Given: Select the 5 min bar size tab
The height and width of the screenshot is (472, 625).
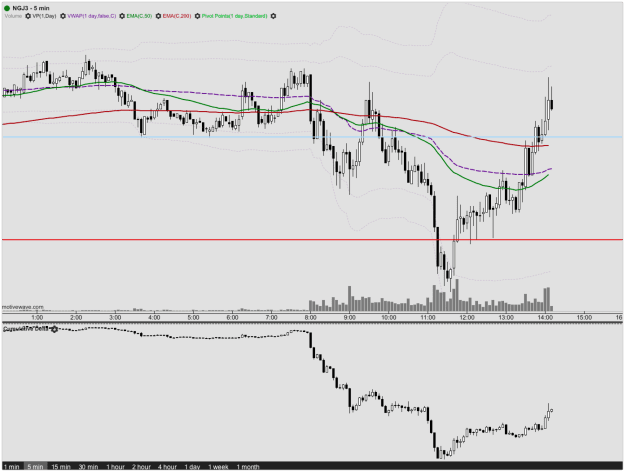Looking at the screenshot, I should click(x=35, y=466).
